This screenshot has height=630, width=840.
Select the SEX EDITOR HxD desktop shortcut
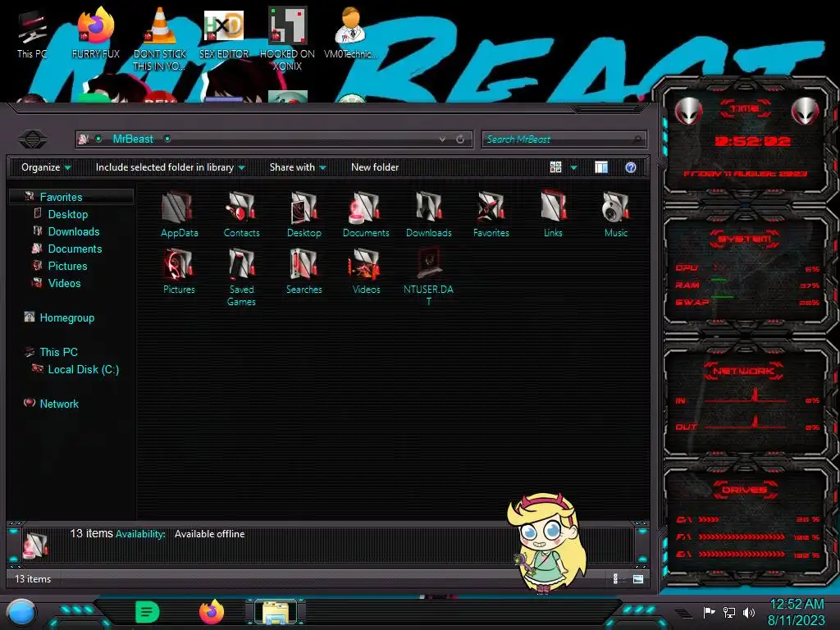pos(224,33)
